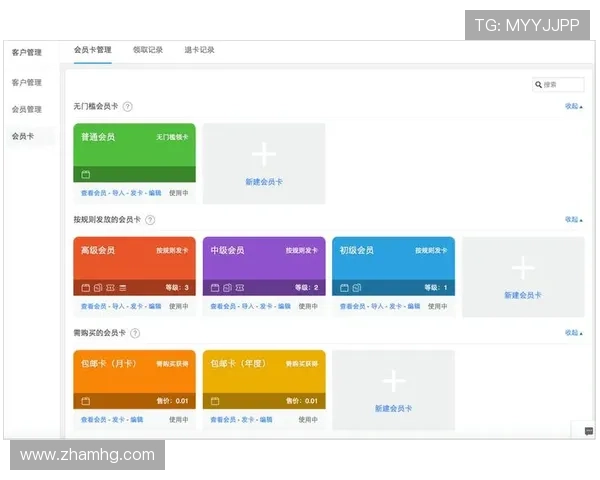Click 发卡 link under 初级会员 card
Viewport: 600px width, 480px height.
click(x=395, y=306)
